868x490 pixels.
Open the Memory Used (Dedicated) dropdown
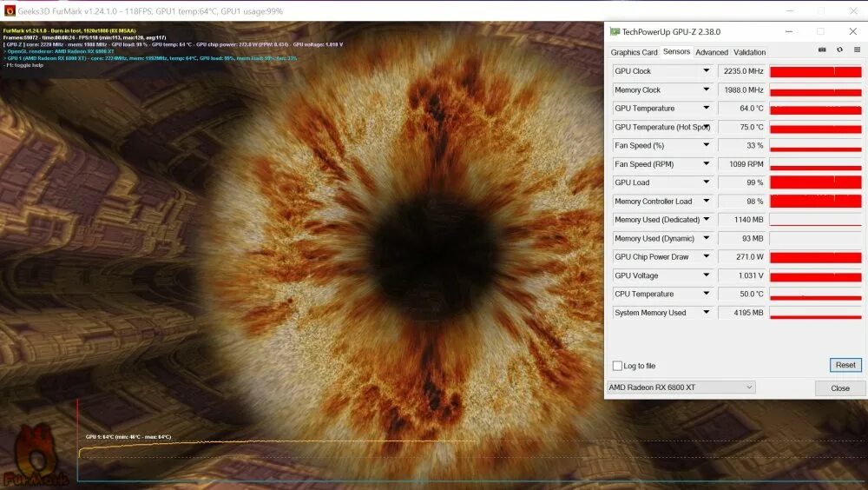point(707,220)
